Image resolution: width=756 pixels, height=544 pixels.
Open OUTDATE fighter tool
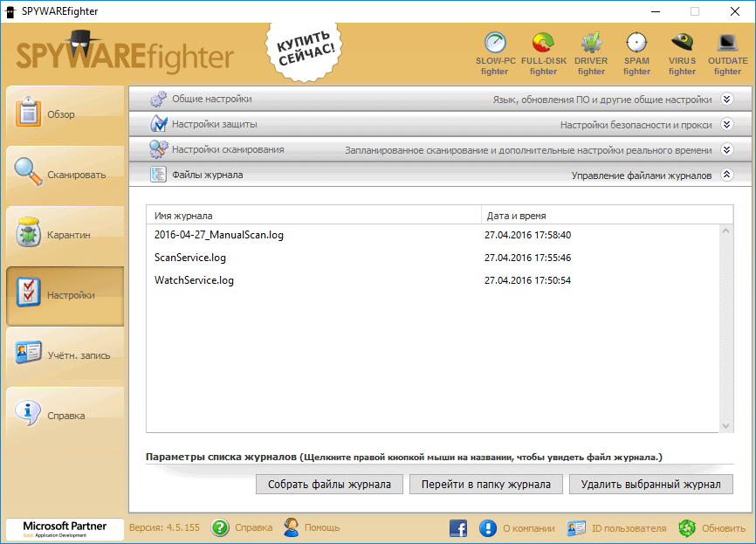(x=727, y=53)
